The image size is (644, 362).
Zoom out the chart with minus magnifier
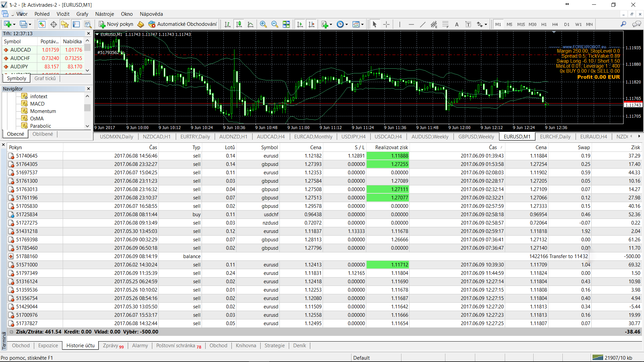click(275, 24)
